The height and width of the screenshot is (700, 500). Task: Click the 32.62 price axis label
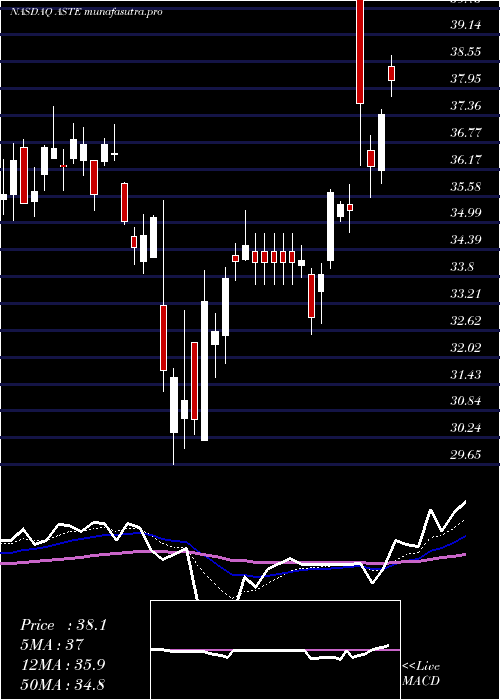465,321
